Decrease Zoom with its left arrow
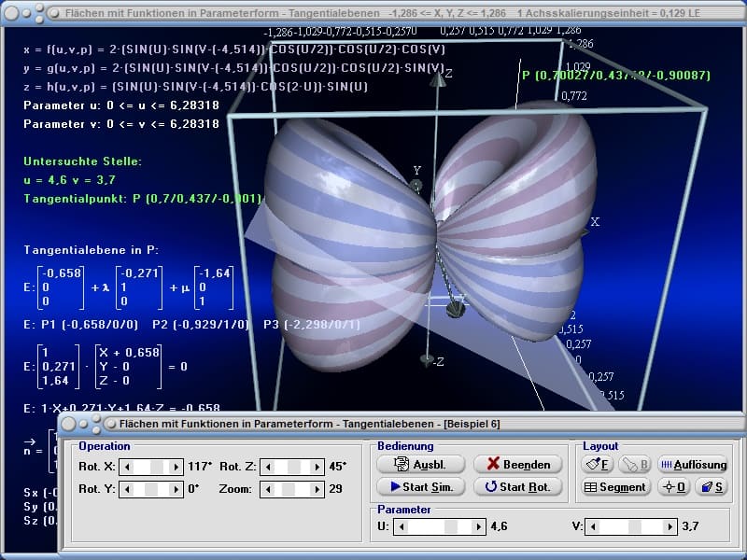The height and width of the screenshot is (560, 747). tap(268, 489)
